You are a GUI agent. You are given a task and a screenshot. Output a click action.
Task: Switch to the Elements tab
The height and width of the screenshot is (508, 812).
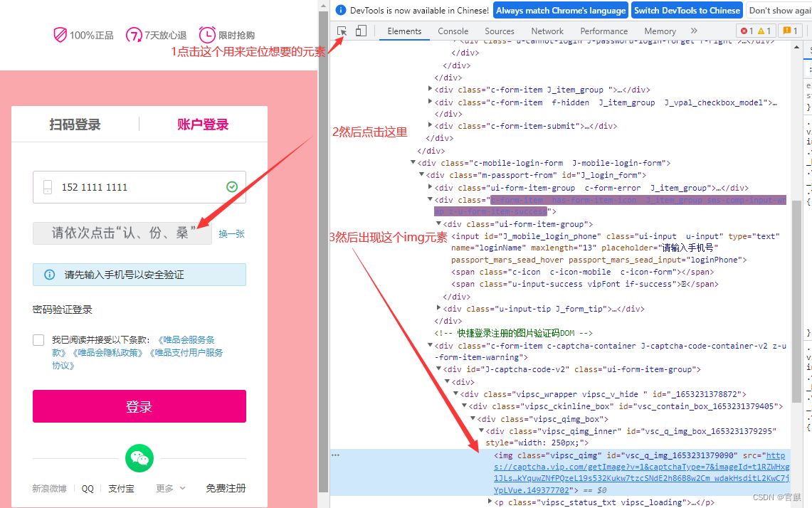[404, 31]
